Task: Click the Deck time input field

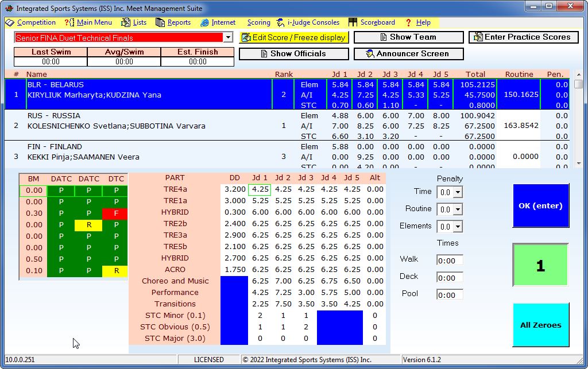Action: 450,278
